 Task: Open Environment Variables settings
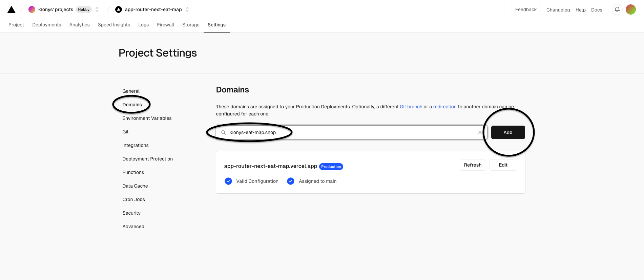point(147,118)
